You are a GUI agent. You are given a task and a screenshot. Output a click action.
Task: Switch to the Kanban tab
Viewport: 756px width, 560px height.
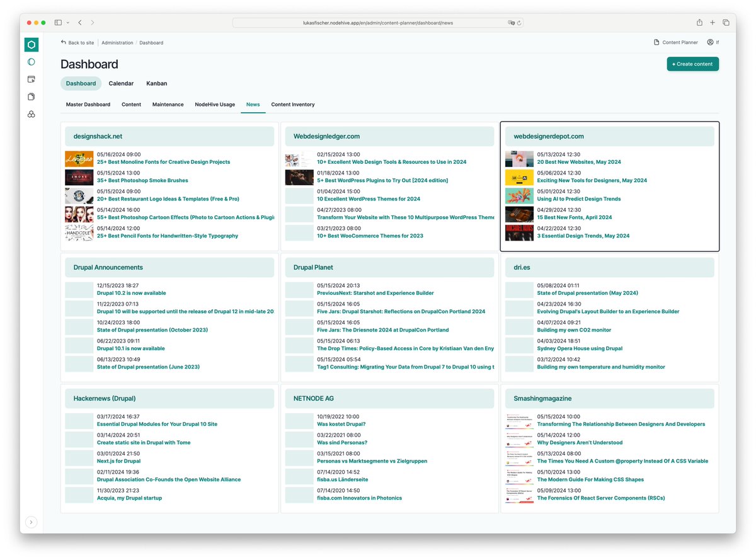pos(157,83)
